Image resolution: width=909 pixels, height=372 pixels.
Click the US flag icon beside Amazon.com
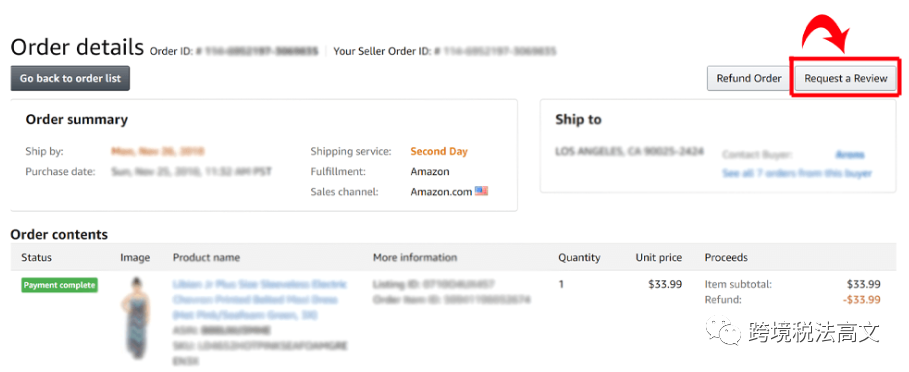482,191
